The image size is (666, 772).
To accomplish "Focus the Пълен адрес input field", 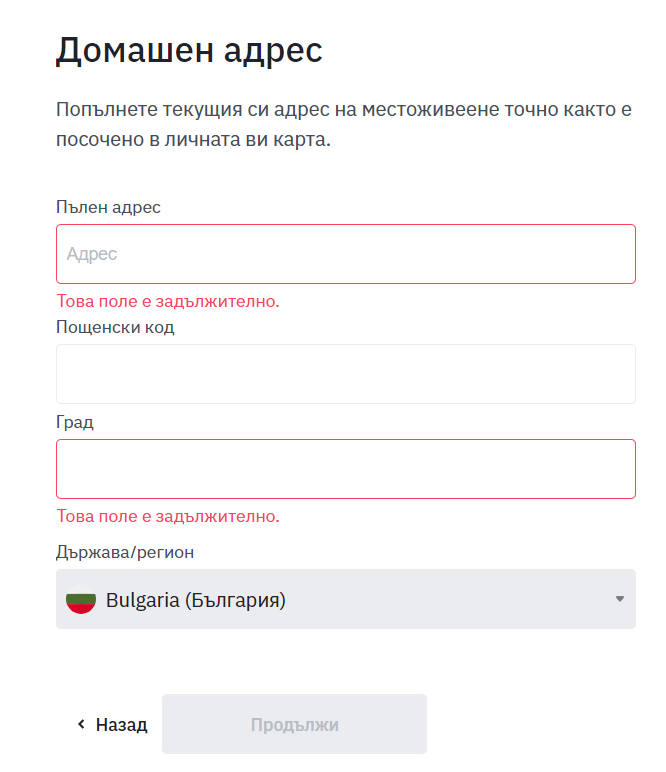I will coord(346,254).
